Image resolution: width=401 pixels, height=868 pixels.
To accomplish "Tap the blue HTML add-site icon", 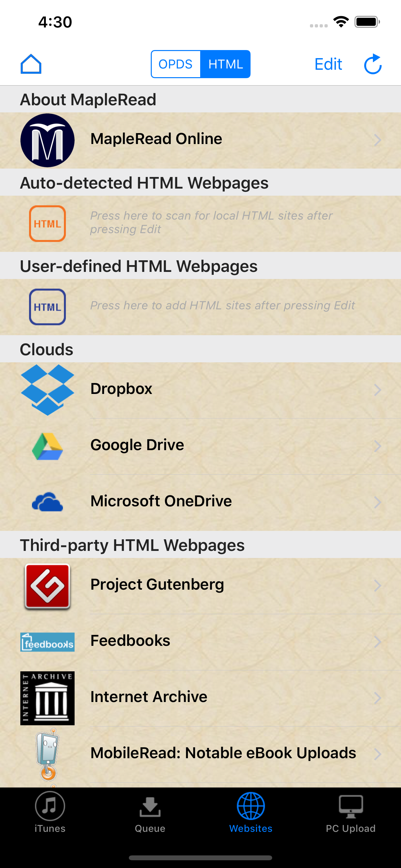I will click(x=47, y=307).
